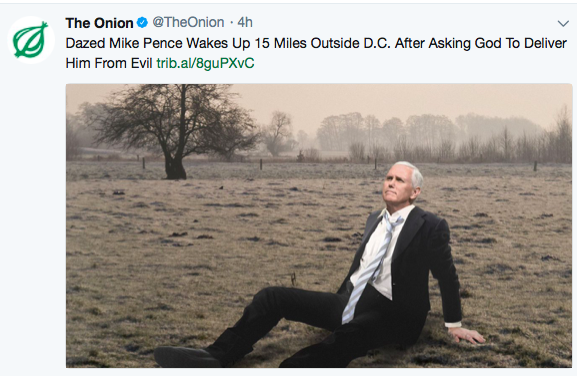
Task: Open the tweet's attached photo
Action: click(x=319, y=226)
